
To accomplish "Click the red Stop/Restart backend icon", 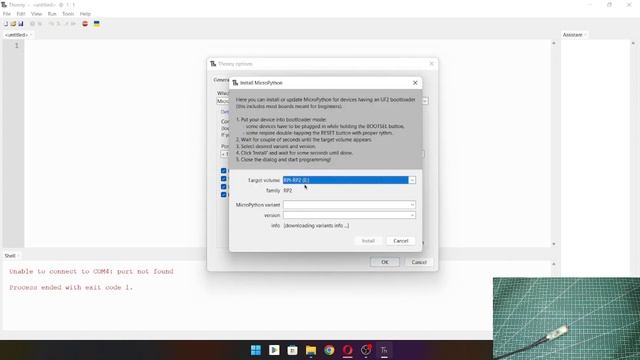I will pos(85,24).
